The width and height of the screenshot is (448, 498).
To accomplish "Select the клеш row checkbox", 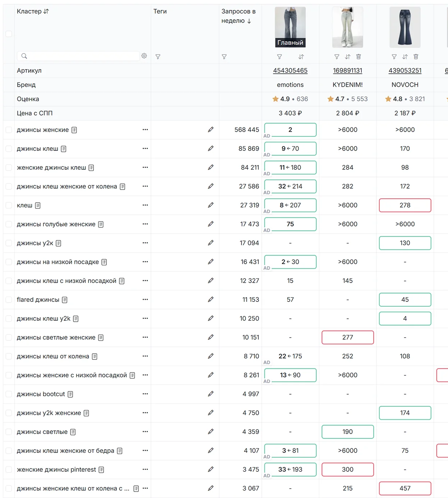I will click(9, 205).
